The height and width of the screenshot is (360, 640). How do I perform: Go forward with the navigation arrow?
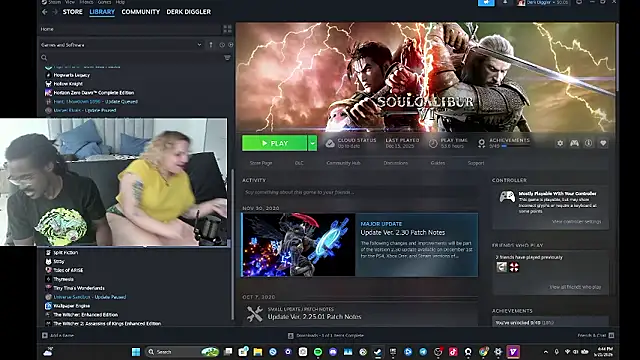[55, 12]
